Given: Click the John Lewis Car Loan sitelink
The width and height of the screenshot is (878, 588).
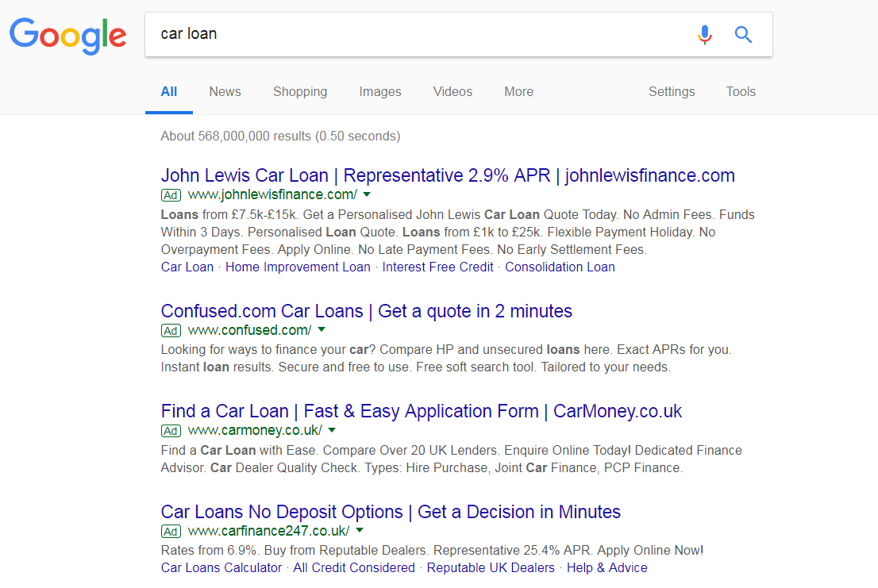Looking at the screenshot, I should pos(187,267).
